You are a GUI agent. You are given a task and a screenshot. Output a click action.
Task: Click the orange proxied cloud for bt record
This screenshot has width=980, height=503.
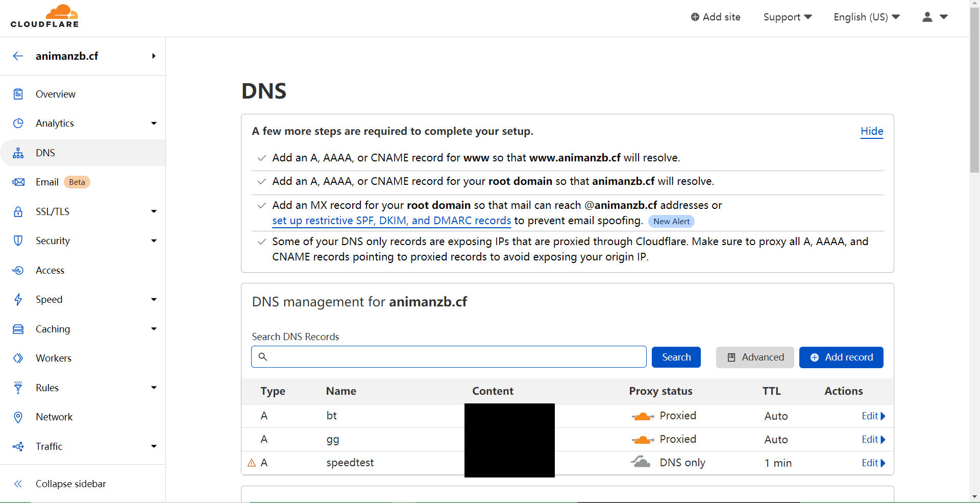point(643,416)
